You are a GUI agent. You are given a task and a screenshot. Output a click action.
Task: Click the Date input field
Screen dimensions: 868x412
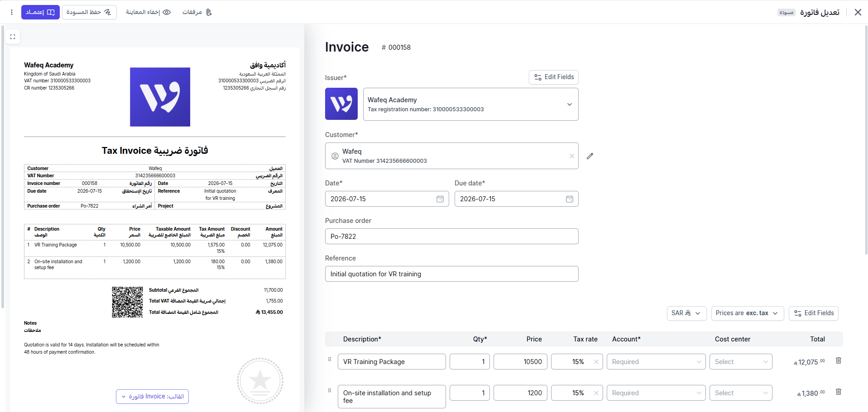click(x=387, y=199)
